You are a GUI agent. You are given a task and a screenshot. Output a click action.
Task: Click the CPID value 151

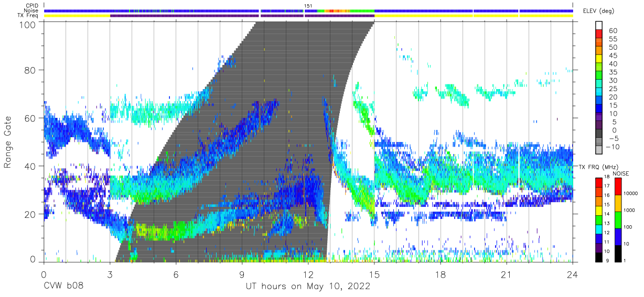coord(309,6)
